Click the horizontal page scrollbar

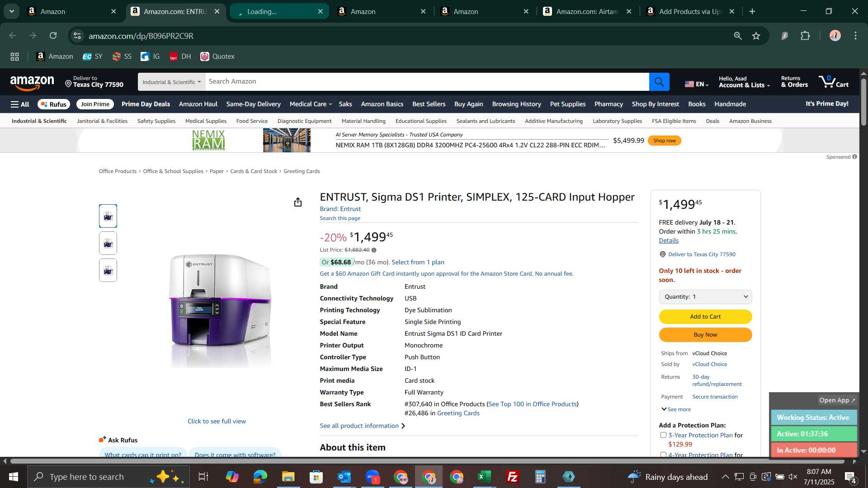427,461
